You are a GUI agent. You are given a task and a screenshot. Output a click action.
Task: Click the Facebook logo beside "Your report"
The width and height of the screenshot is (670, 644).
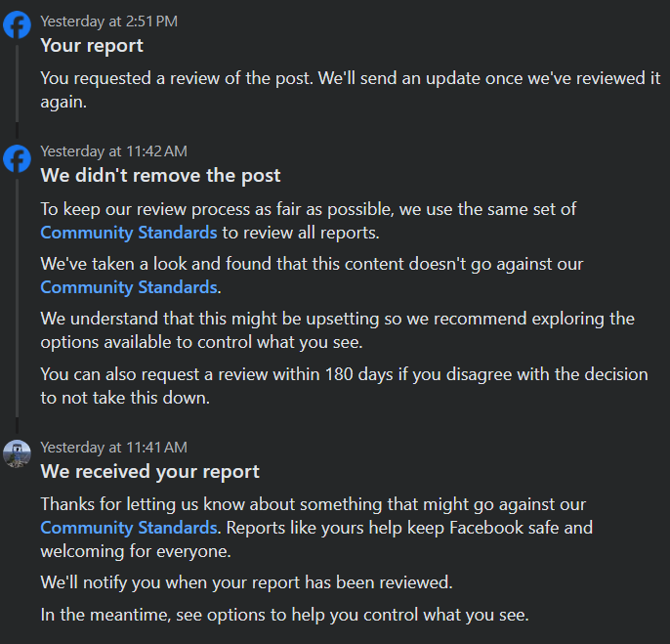17,25
